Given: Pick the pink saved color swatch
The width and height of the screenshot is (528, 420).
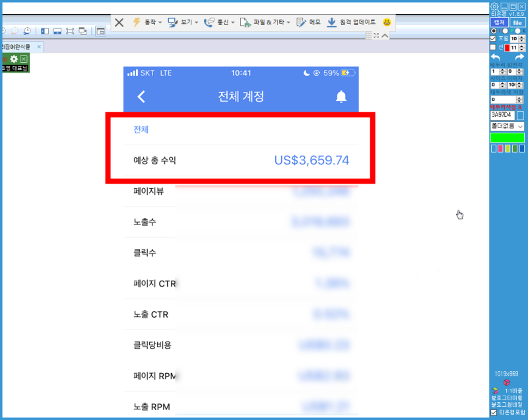Looking at the screenshot, I should point(500,149).
